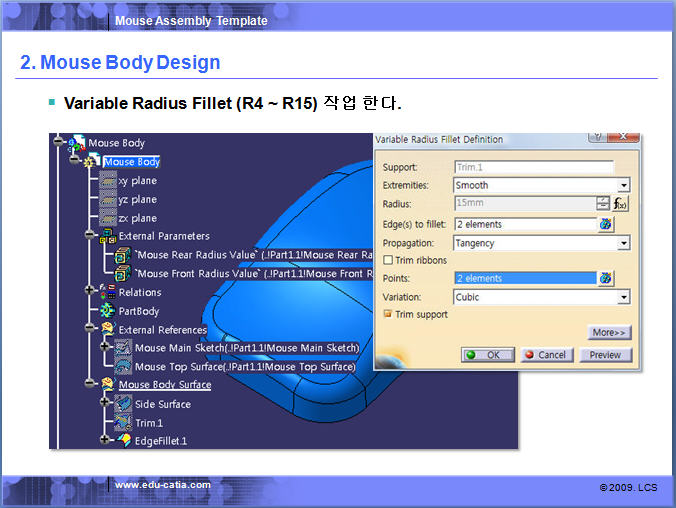Open the Propagation dropdown
Image resolution: width=676 pixels, height=508 pixels.
pos(623,243)
